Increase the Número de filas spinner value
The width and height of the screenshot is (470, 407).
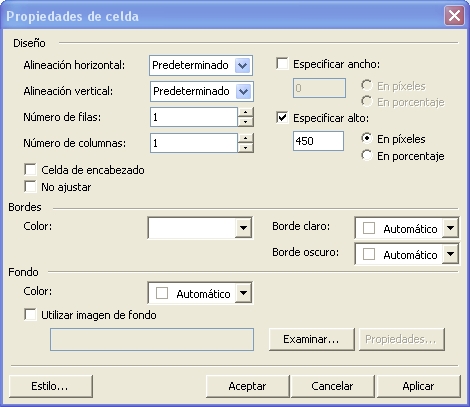pyautogui.click(x=246, y=112)
